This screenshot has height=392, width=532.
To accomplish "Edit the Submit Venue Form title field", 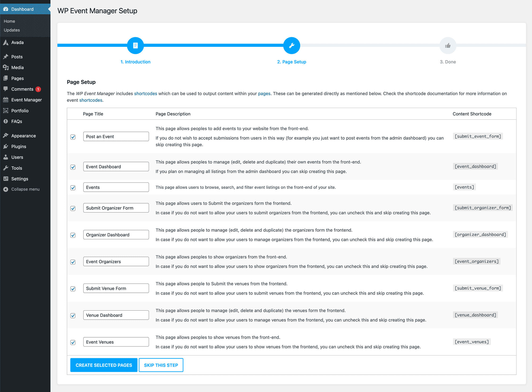I will pyautogui.click(x=116, y=288).
